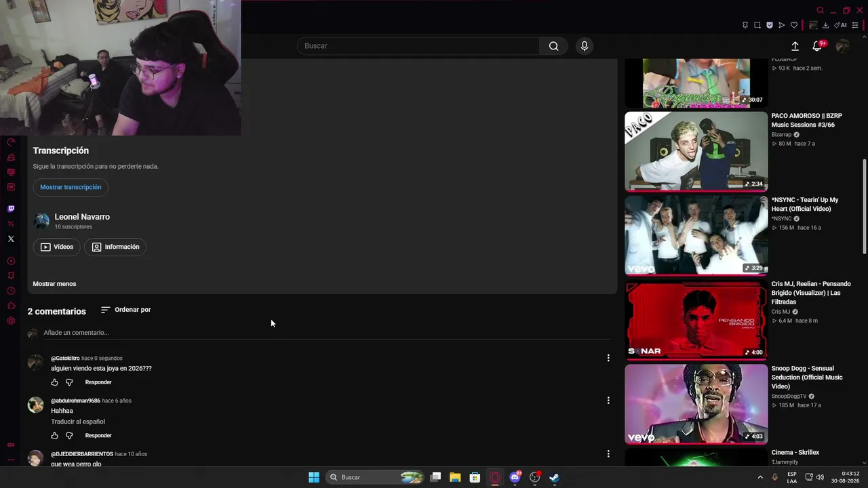The image size is (868, 488).
Task: Open the Ordenar por sort menu
Action: (126, 310)
